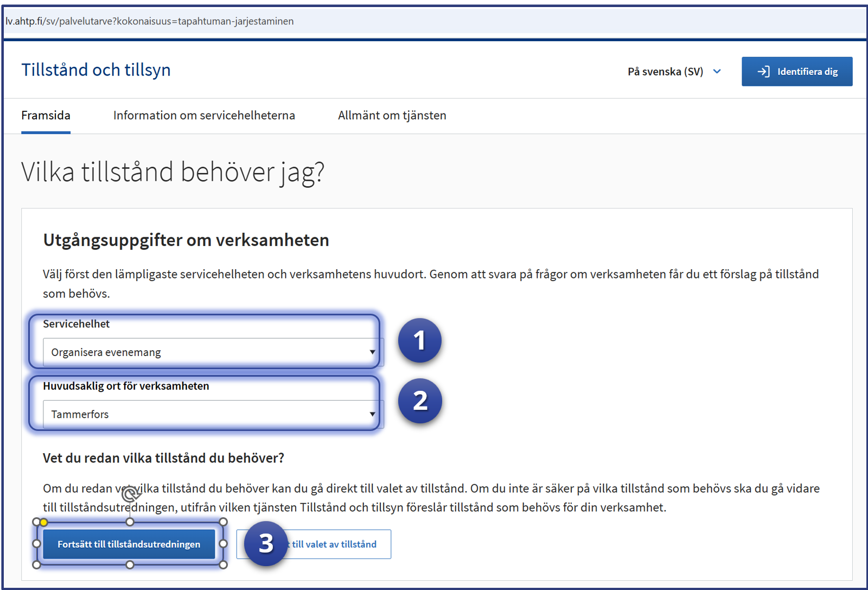Switch to the Framsida tab
The image size is (868, 590).
pos(46,116)
